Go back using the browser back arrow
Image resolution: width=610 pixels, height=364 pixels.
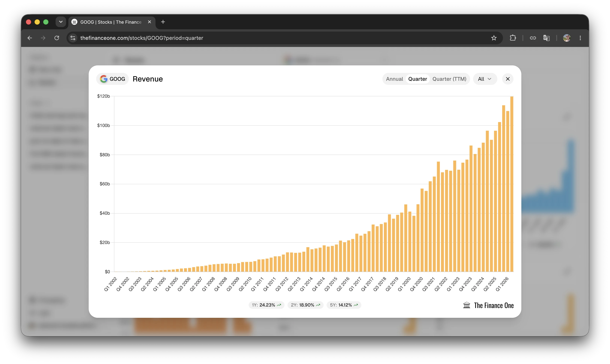coord(30,38)
